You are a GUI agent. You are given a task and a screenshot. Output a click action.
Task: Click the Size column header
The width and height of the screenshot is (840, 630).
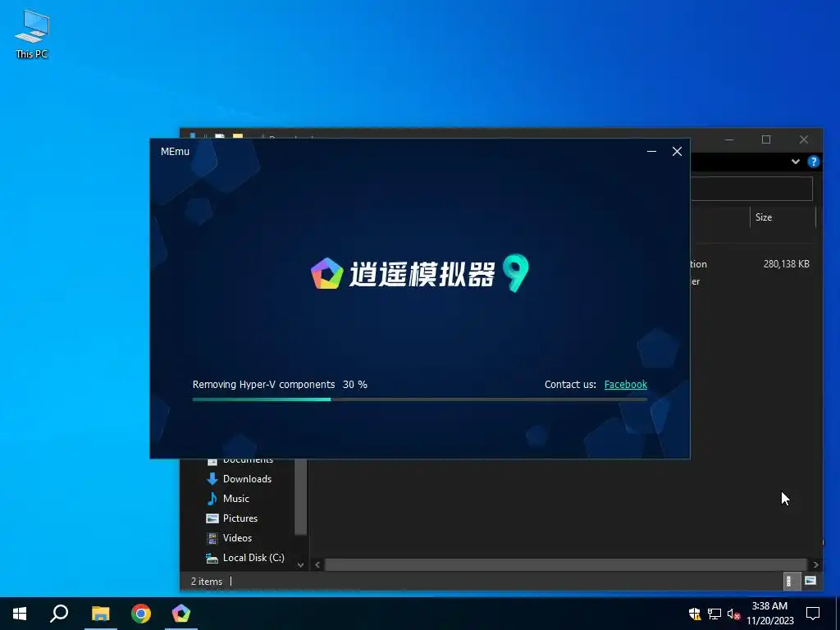pos(782,217)
